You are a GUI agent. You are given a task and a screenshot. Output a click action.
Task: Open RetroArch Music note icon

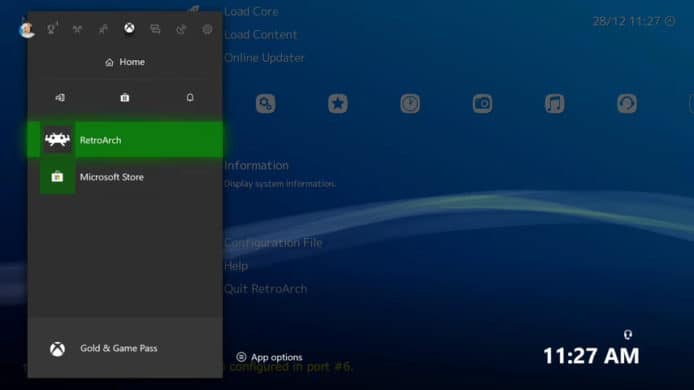[x=555, y=104]
